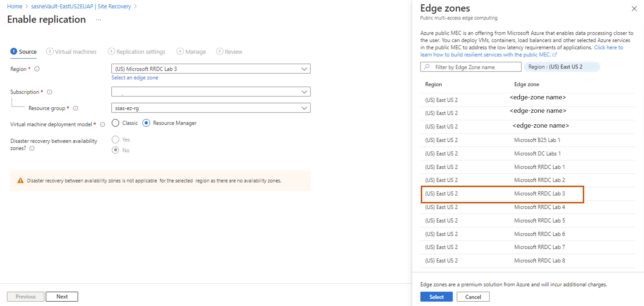Select Yes for availability zones recovery
Screen dimensions: 644x306
pyautogui.click(x=116, y=140)
